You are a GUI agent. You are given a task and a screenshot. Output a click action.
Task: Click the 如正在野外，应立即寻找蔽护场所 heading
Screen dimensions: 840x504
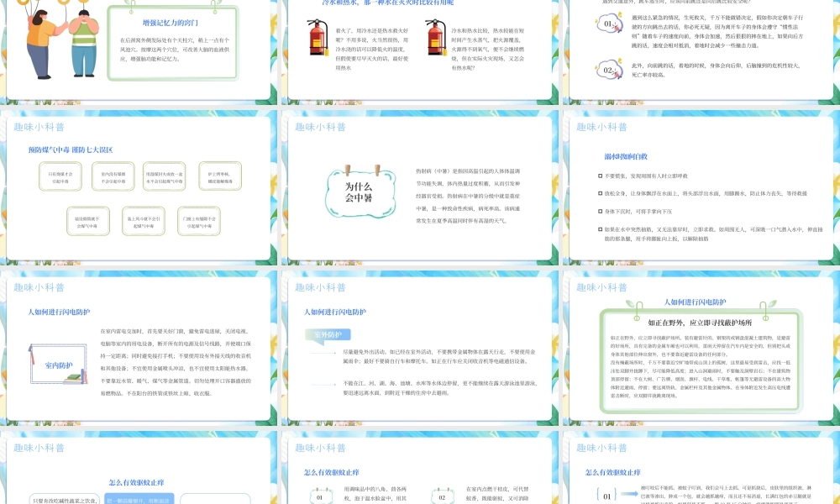click(x=700, y=323)
